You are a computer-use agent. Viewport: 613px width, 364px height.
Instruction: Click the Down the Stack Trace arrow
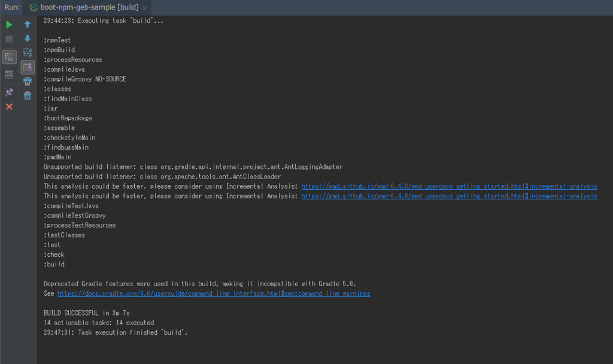click(x=28, y=38)
